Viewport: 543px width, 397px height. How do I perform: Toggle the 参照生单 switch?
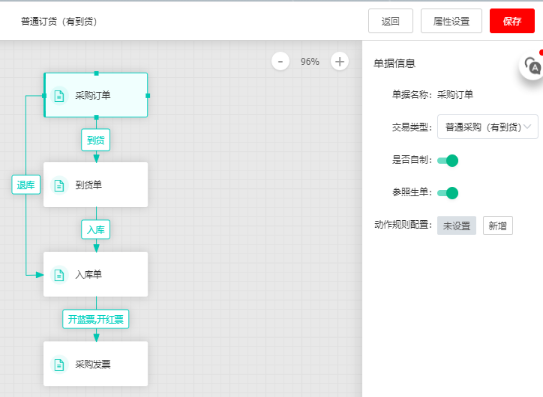[448, 193]
